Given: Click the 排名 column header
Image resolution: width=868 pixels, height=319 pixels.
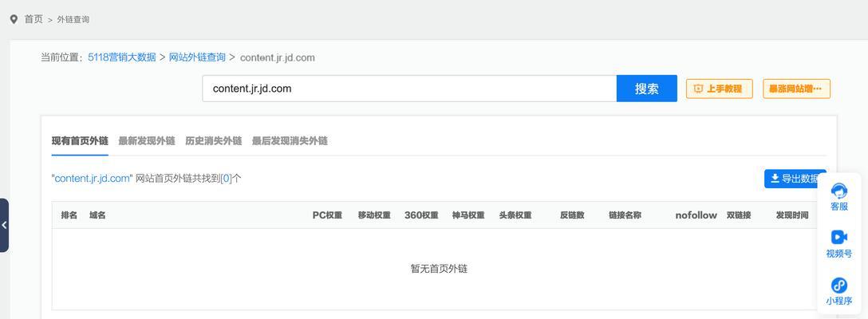Looking at the screenshot, I should 69,215.
